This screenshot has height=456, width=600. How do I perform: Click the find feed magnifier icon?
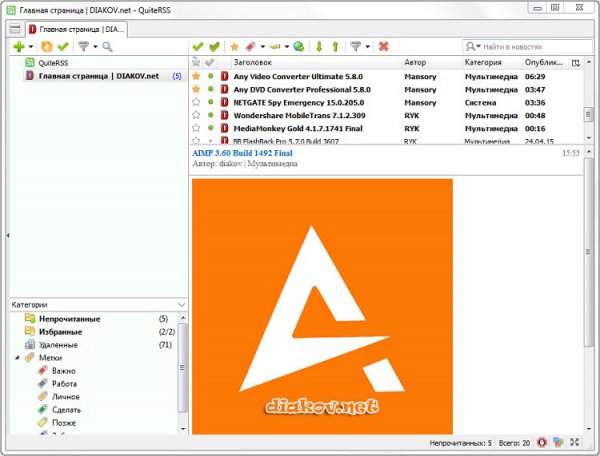(x=108, y=47)
